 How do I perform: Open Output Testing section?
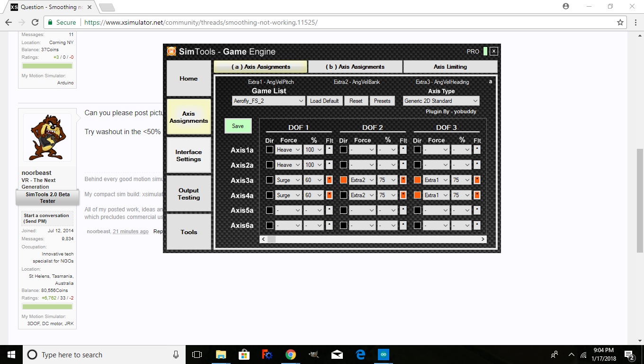pyautogui.click(x=188, y=194)
